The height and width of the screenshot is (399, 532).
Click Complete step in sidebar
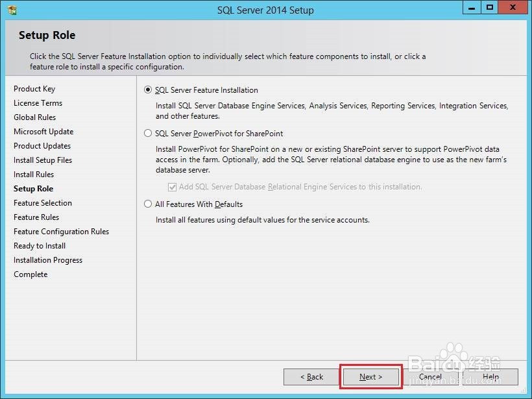(x=30, y=274)
